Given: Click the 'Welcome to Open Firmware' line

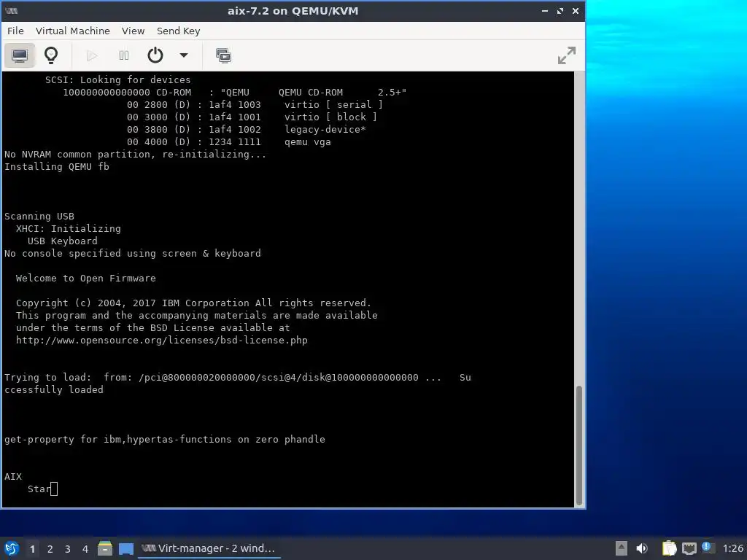Looking at the screenshot, I should coord(86,278).
